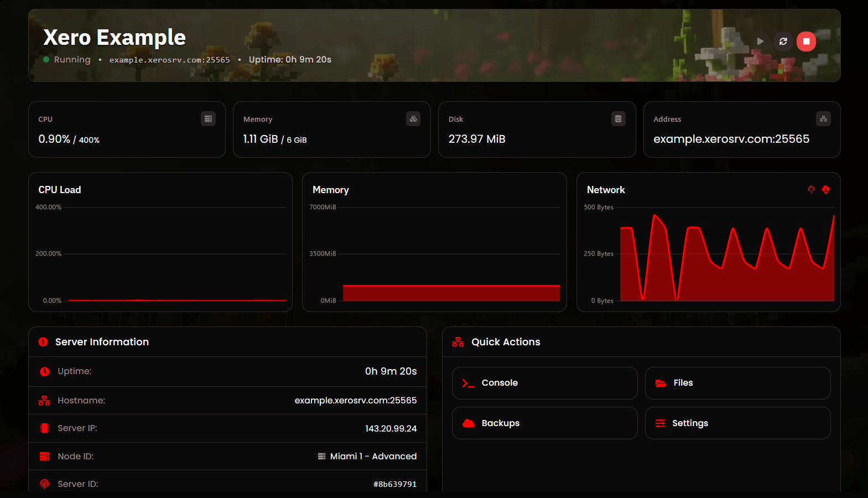Click the 273.97 MiB disk value
The image size is (868, 498).
(477, 139)
